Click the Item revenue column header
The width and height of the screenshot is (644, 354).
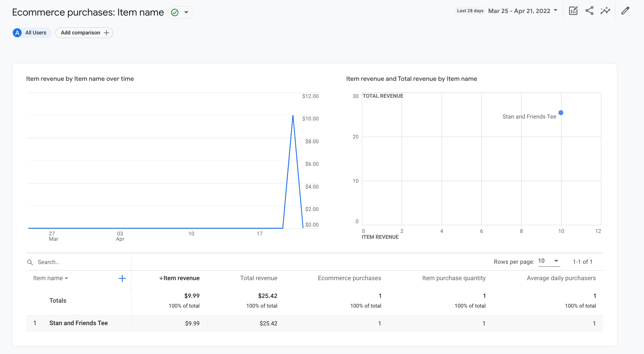click(180, 278)
